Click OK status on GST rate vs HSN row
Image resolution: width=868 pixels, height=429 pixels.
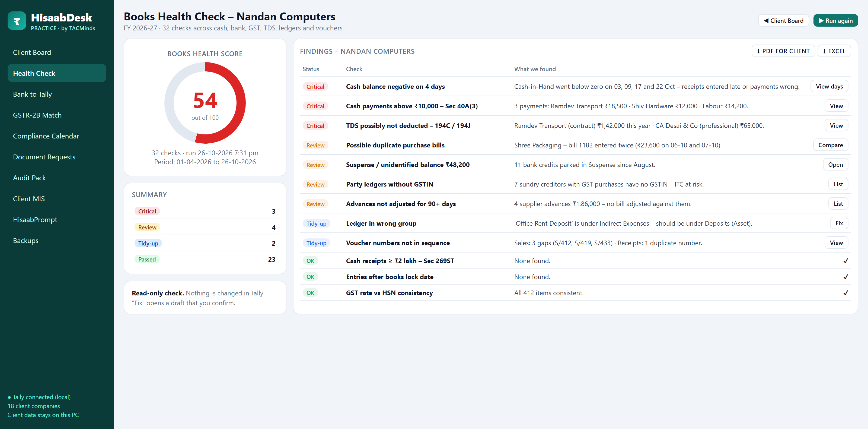pyautogui.click(x=310, y=293)
